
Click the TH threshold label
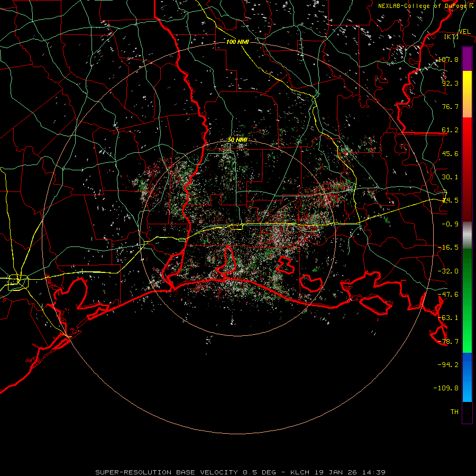point(454,411)
